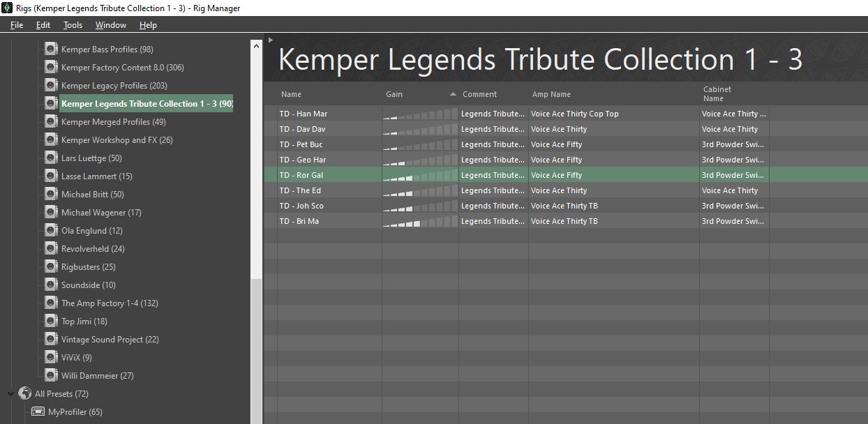This screenshot has width=868, height=424.
Task: Click the Top Jimi pack icon
Action: tap(50, 321)
